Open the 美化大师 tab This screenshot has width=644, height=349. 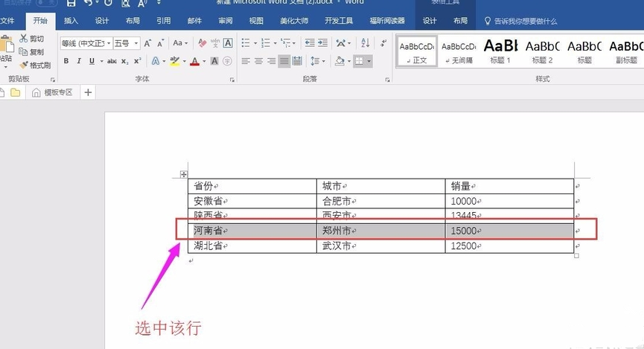pos(294,21)
